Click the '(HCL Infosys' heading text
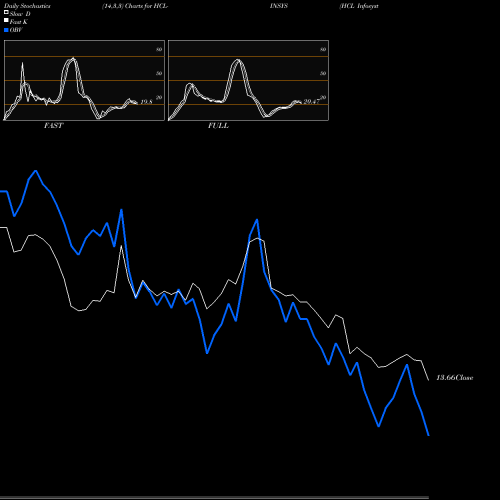The width and height of the screenshot is (500, 500). click(359, 6)
